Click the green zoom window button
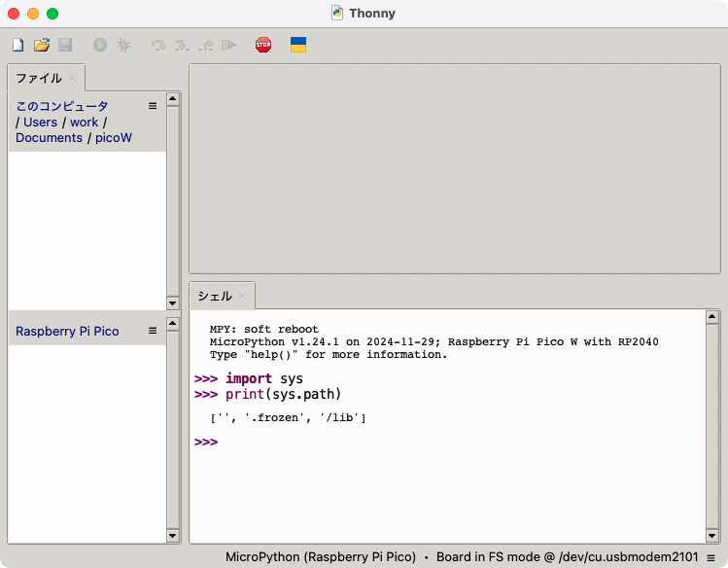The width and height of the screenshot is (728, 568). click(52, 14)
